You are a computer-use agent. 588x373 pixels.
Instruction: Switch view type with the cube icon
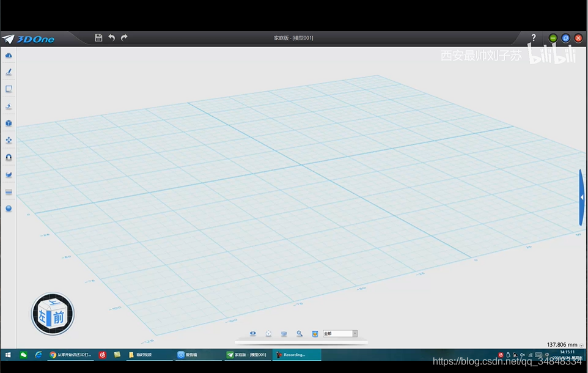pyautogui.click(x=268, y=334)
